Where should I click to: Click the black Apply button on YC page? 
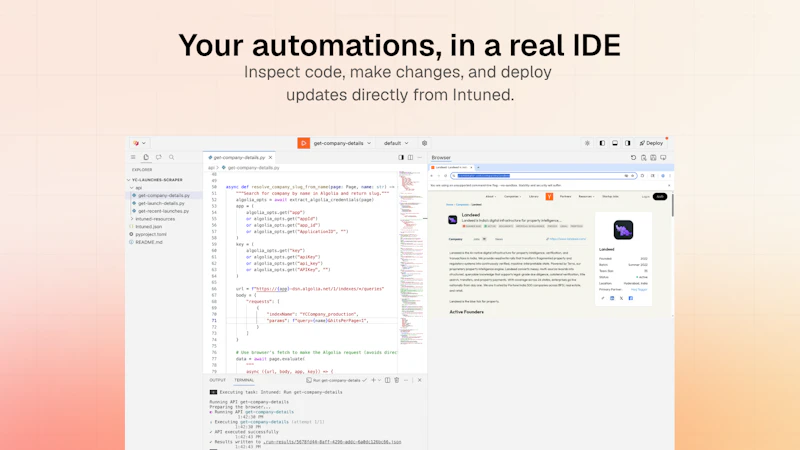click(x=660, y=196)
